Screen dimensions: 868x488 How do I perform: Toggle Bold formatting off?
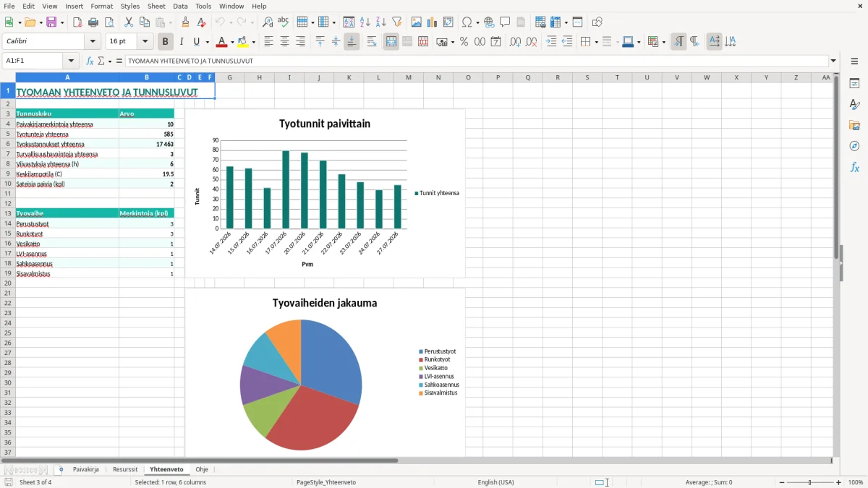tap(165, 42)
